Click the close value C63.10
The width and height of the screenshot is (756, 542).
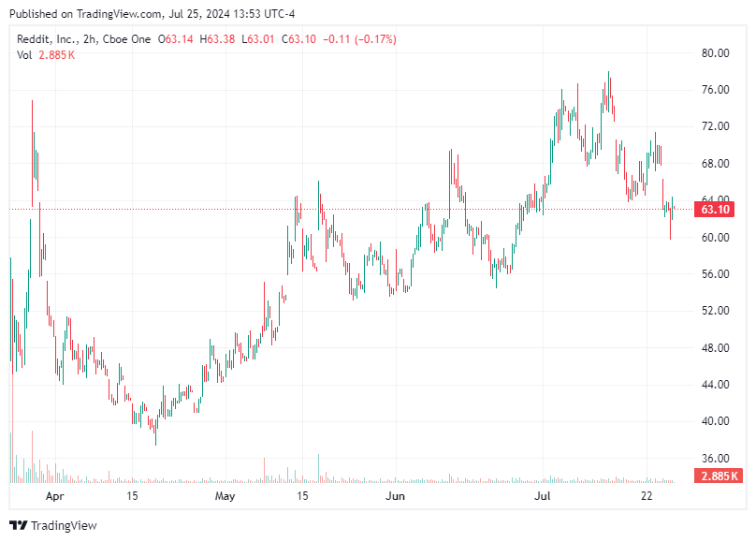pos(298,39)
